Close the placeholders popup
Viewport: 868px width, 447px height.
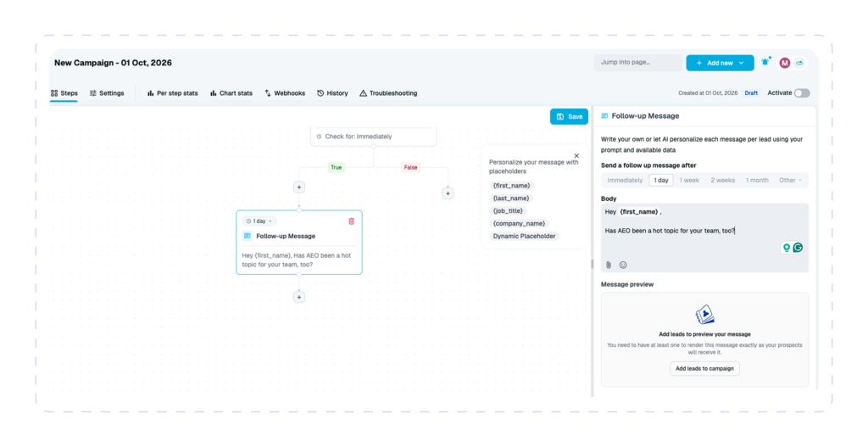576,156
